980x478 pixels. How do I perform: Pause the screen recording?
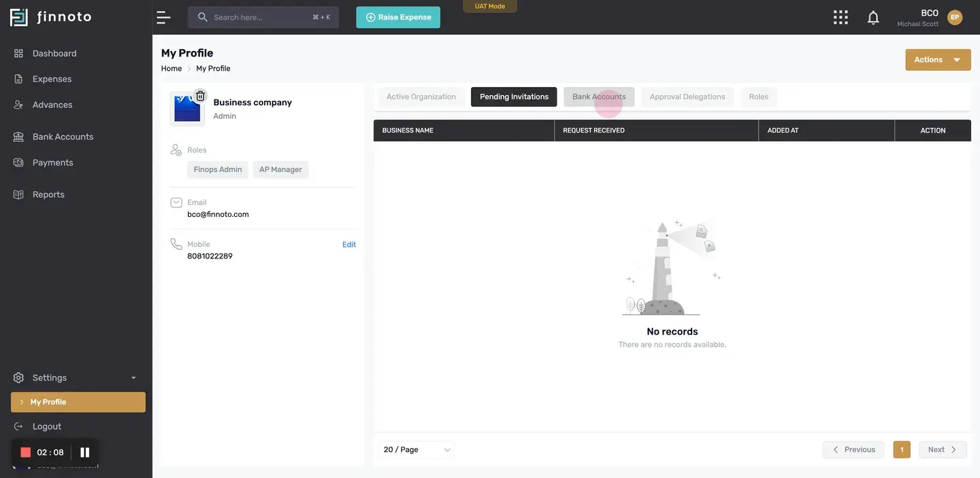pos(85,452)
